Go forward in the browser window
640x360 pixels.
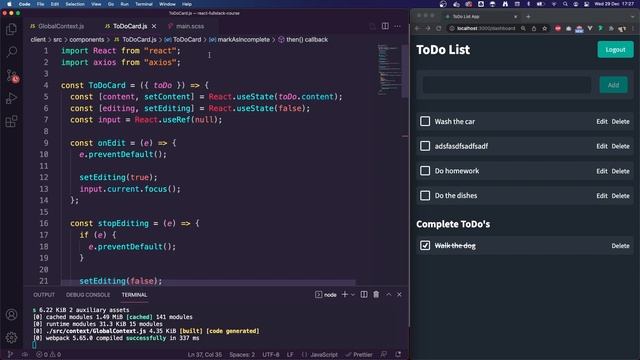428,28
